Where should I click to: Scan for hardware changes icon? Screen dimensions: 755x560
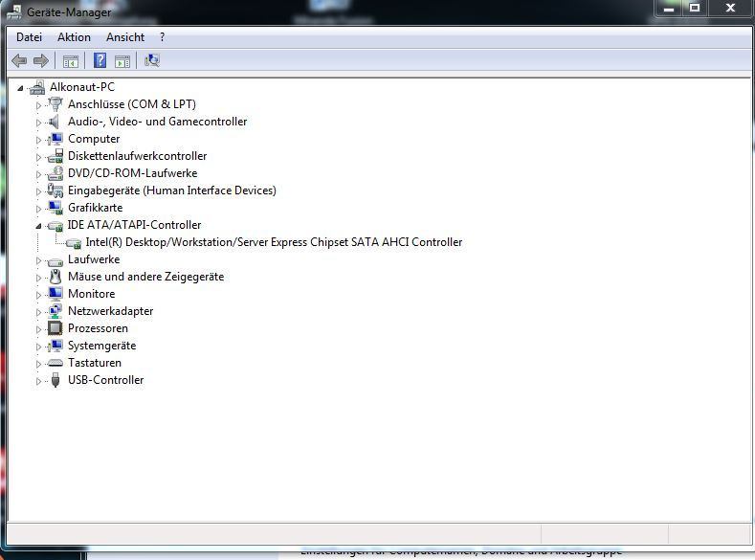pyautogui.click(x=152, y=60)
